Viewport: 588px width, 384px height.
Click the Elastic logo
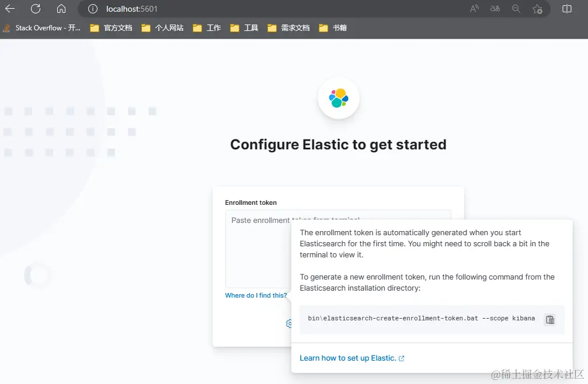click(x=339, y=98)
